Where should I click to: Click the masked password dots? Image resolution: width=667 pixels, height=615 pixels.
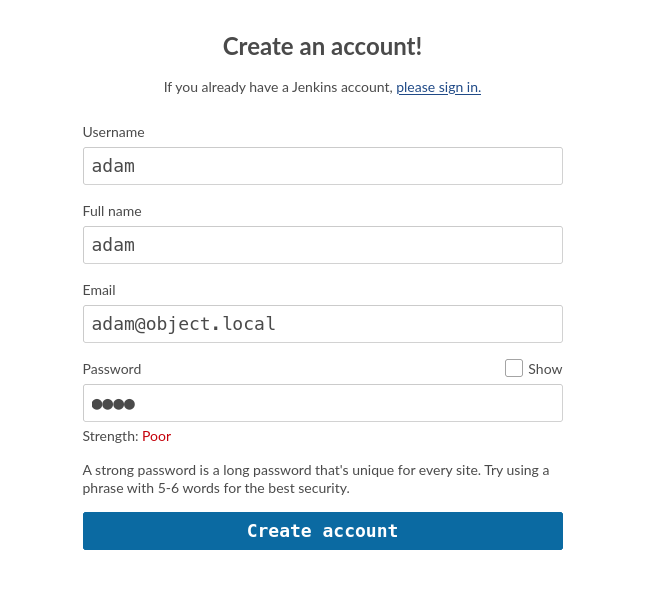pos(113,404)
